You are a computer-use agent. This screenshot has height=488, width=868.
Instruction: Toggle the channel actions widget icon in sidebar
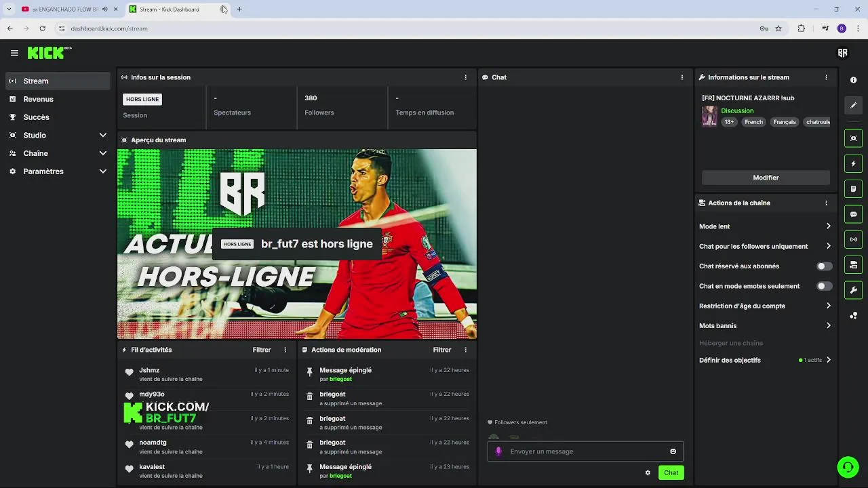point(853,264)
